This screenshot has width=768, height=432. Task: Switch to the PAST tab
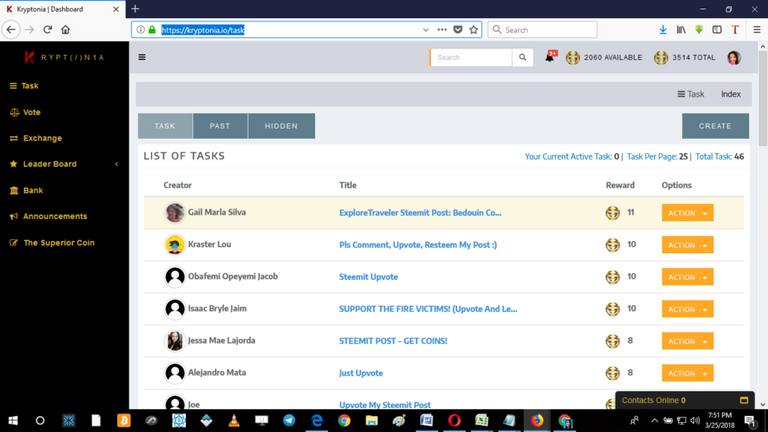pos(220,126)
